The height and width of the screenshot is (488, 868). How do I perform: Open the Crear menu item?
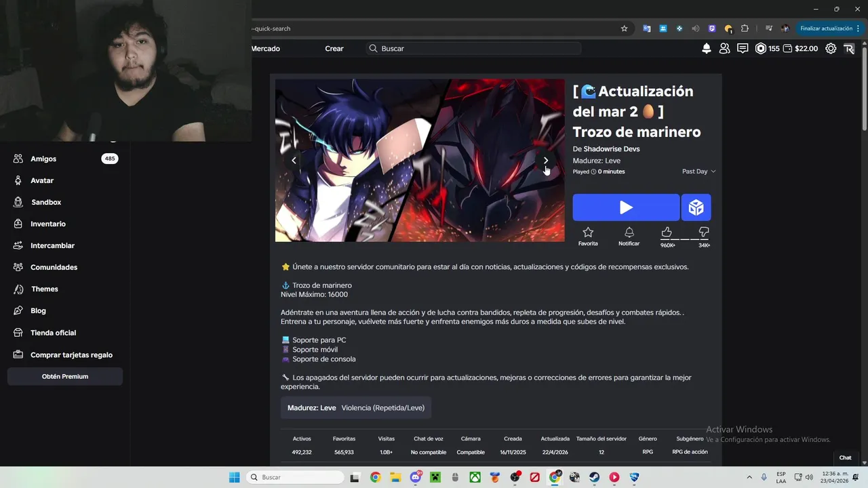click(x=334, y=49)
